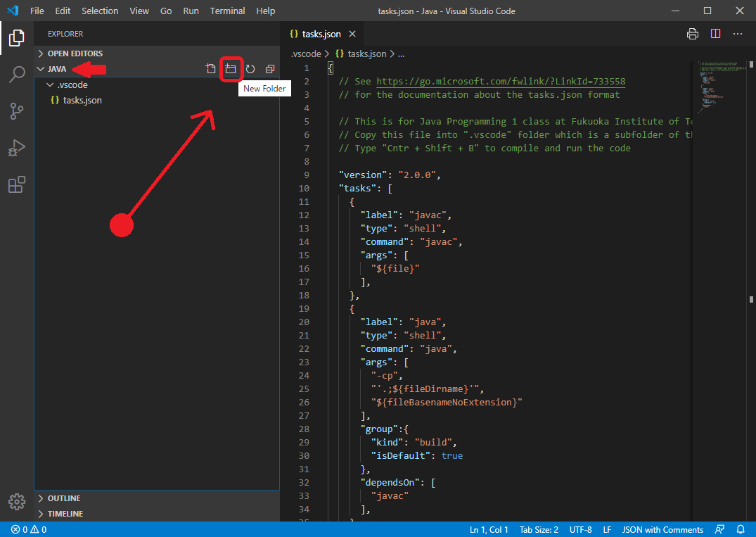
Task: Open the Manage gear menu
Action: pyautogui.click(x=16, y=502)
